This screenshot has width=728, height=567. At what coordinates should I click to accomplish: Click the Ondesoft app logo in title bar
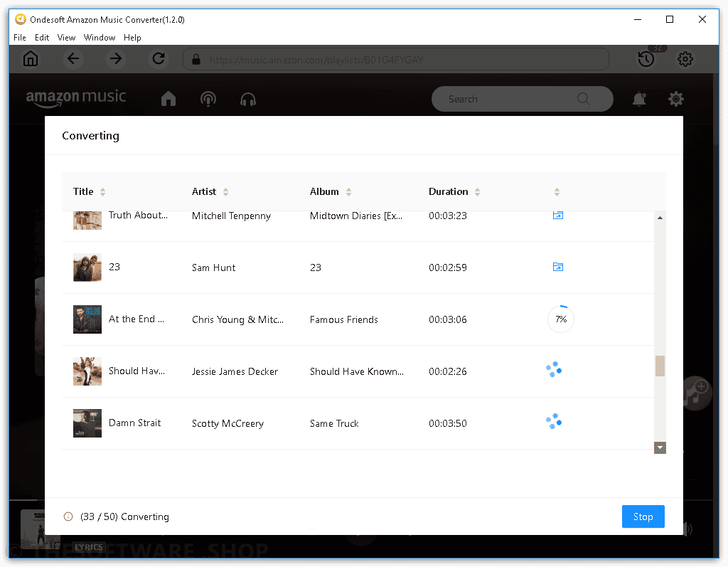point(21,19)
